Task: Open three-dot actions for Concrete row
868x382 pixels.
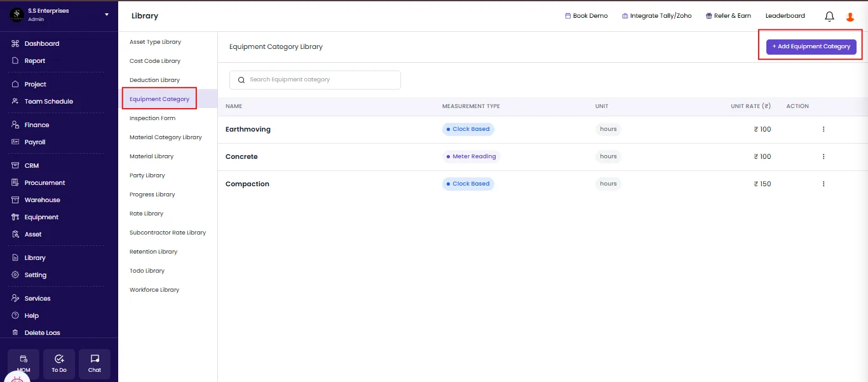Action: [x=824, y=156]
